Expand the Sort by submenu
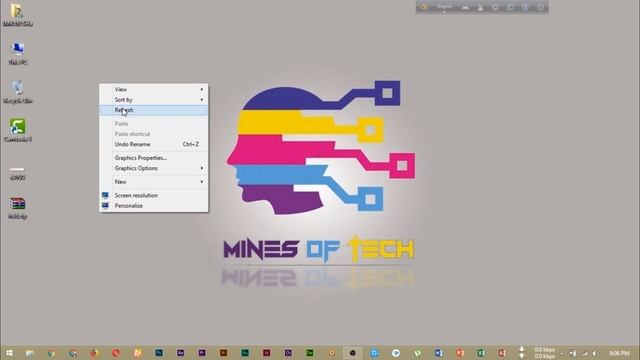 pos(153,100)
